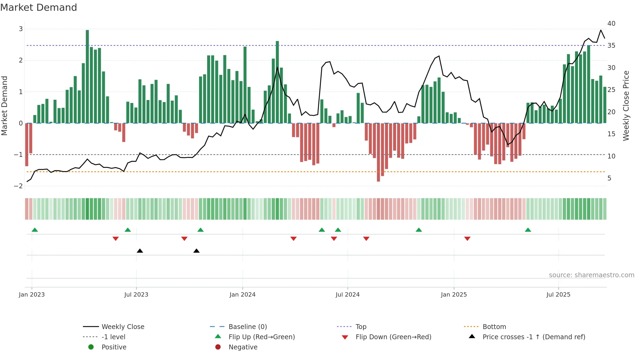The width and height of the screenshot is (644, 362).
Task: Toggle Flip Down (Green→Red) legend entry
Action: [386, 337]
